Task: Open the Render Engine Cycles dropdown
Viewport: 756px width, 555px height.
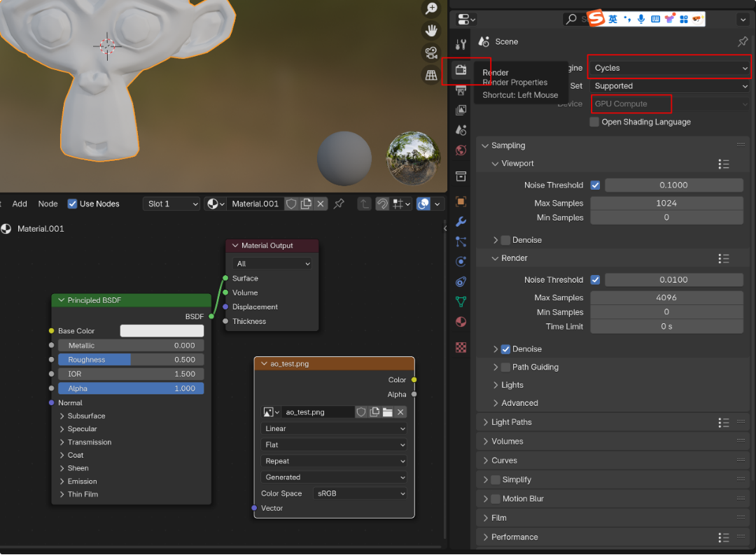Action: tap(669, 68)
